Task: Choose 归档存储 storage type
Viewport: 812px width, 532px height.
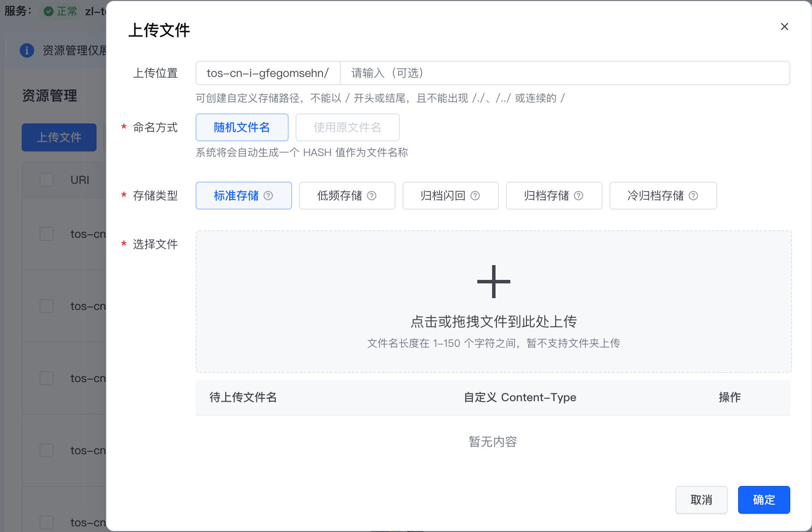Action: point(546,196)
